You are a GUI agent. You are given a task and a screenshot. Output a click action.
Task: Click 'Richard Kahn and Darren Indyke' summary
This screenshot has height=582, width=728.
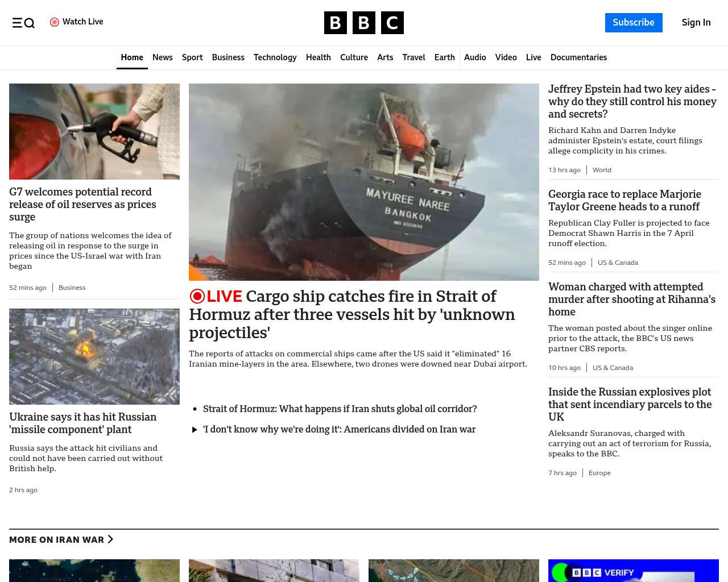point(625,140)
